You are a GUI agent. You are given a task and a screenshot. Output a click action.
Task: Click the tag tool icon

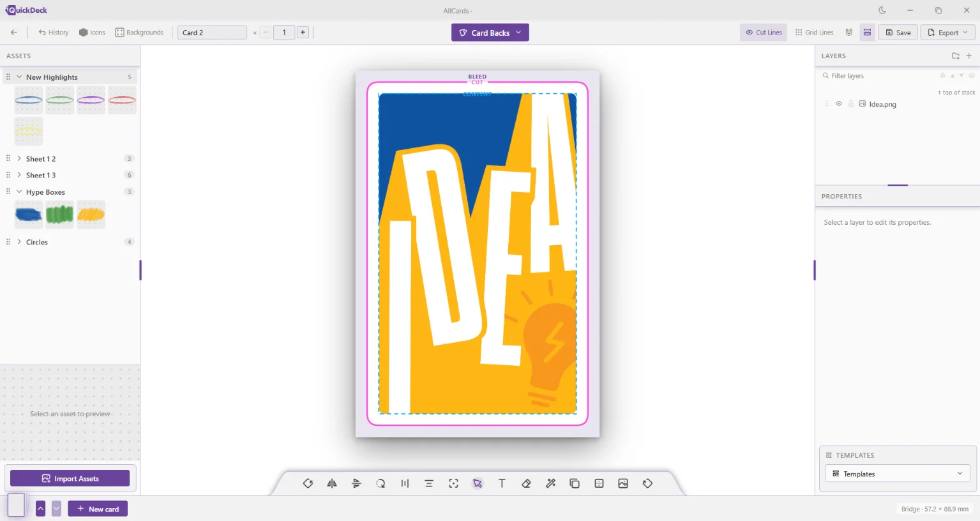pyautogui.click(x=647, y=483)
